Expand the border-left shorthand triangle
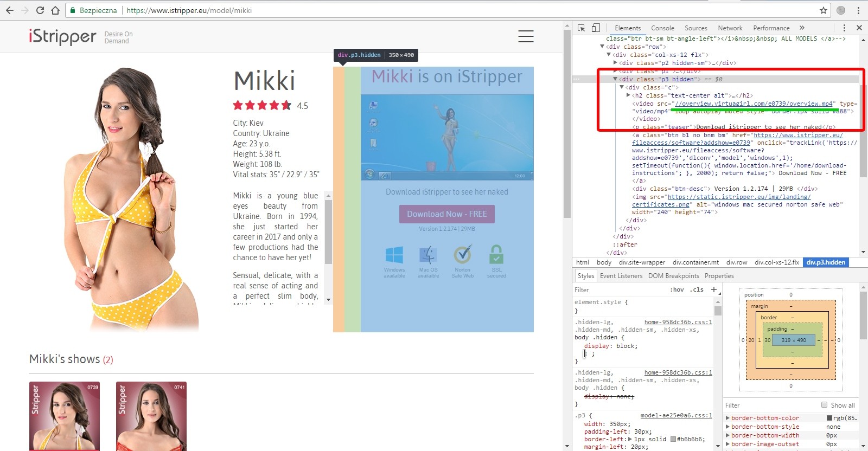This screenshot has height=451, width=868. 630,439
